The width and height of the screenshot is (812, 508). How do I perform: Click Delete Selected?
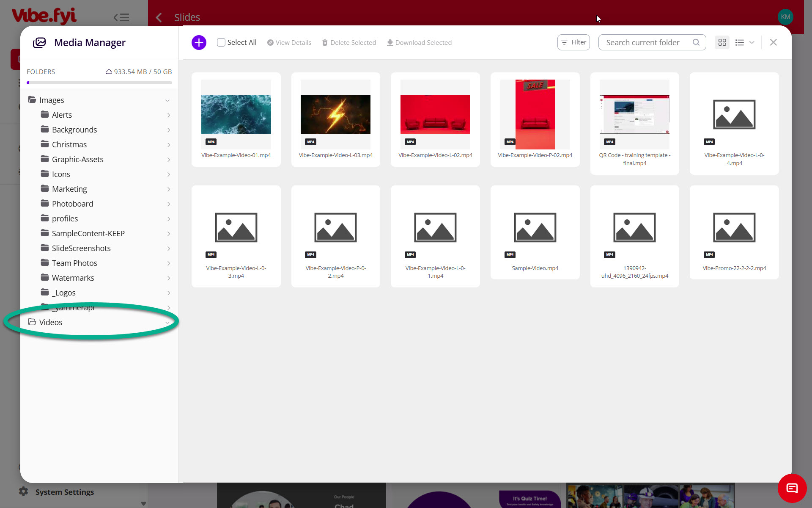[x=349, y=42]
